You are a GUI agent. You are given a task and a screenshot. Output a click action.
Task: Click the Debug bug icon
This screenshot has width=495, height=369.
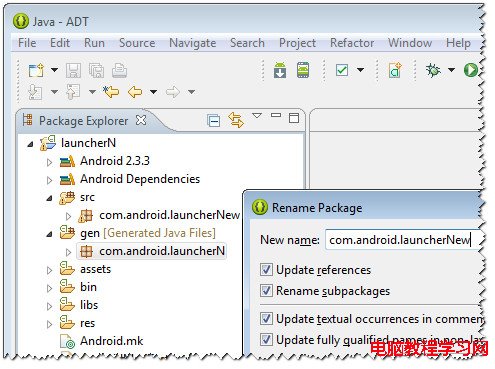coord(433,70)
